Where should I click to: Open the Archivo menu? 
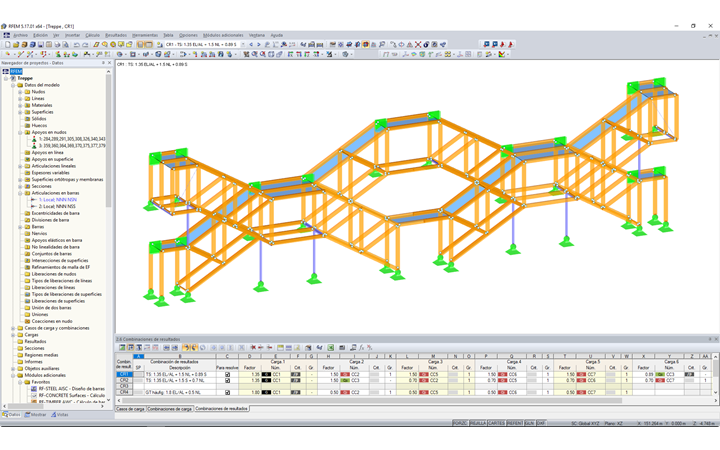[x=20, y=35]
